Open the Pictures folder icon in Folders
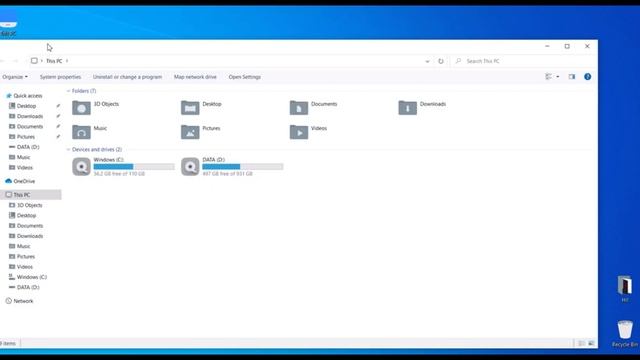 190,132
